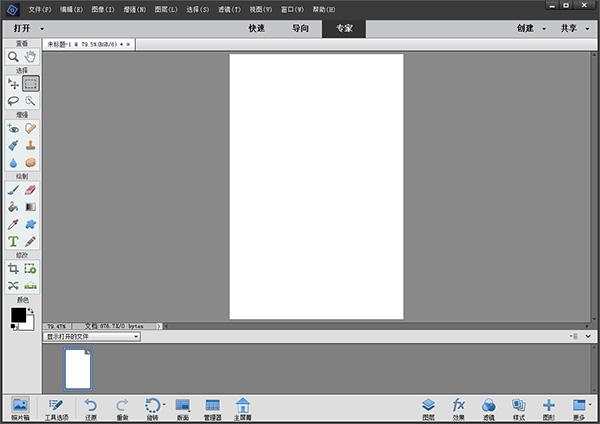Viewport: 600px width, 424px height.
Task: Select the Rectangular Marquee tool
Action: coord(31,84)
